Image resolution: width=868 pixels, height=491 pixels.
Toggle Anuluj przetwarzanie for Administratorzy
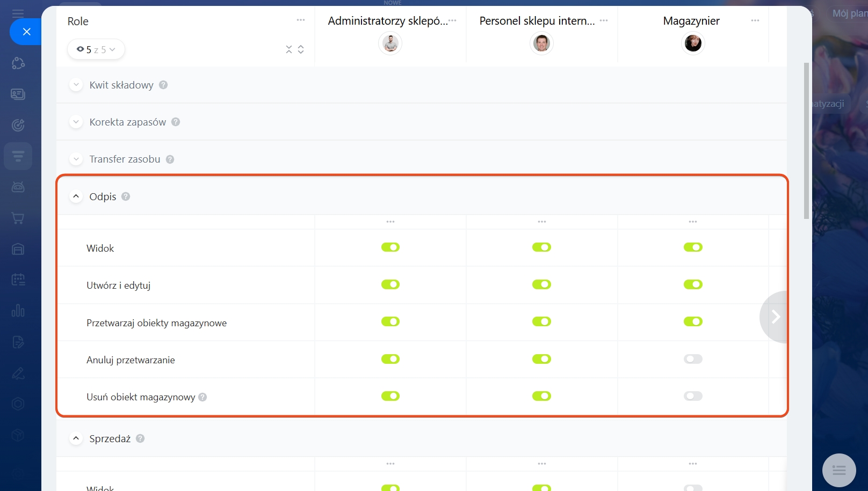tap(390, 359)
